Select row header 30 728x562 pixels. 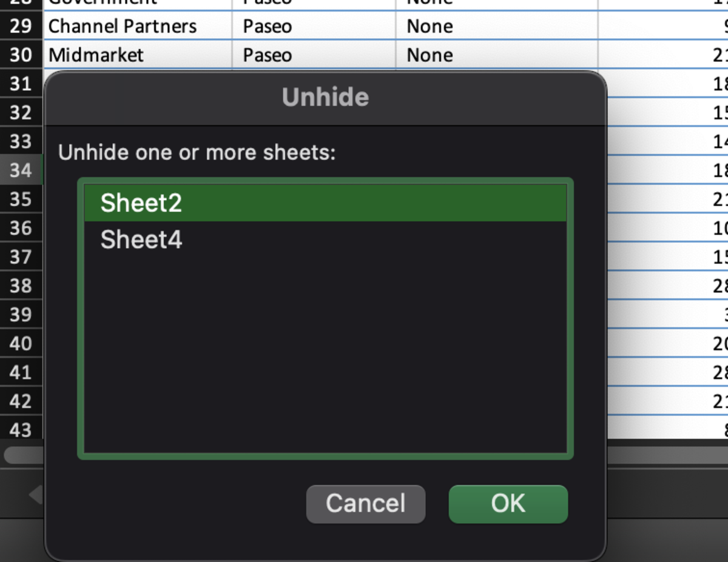(x=21, y=55)
